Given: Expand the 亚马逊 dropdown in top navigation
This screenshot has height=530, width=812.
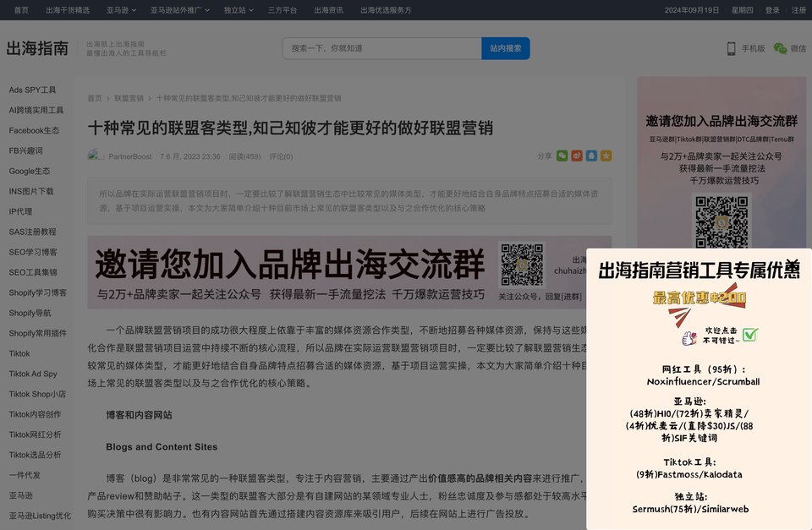Looking at the screenshot, I should point(121,10).
